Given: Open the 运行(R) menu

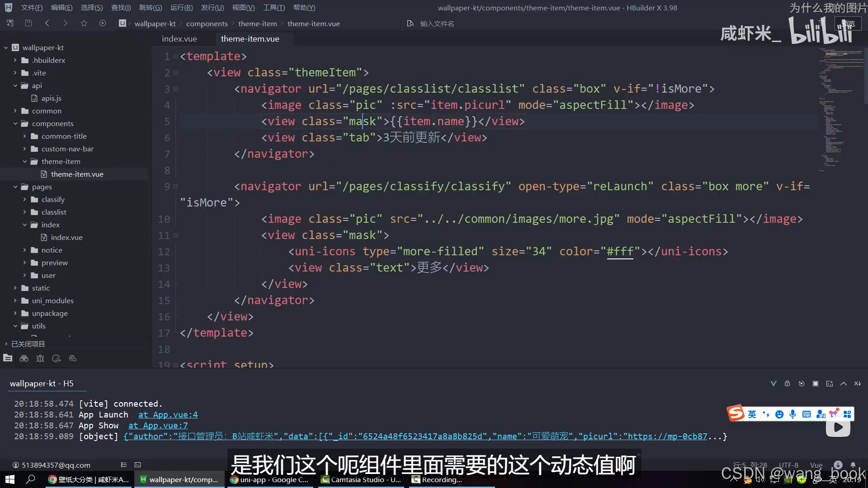Looking at the screenshot, I should pyautogui.click(x=181, y=8).
